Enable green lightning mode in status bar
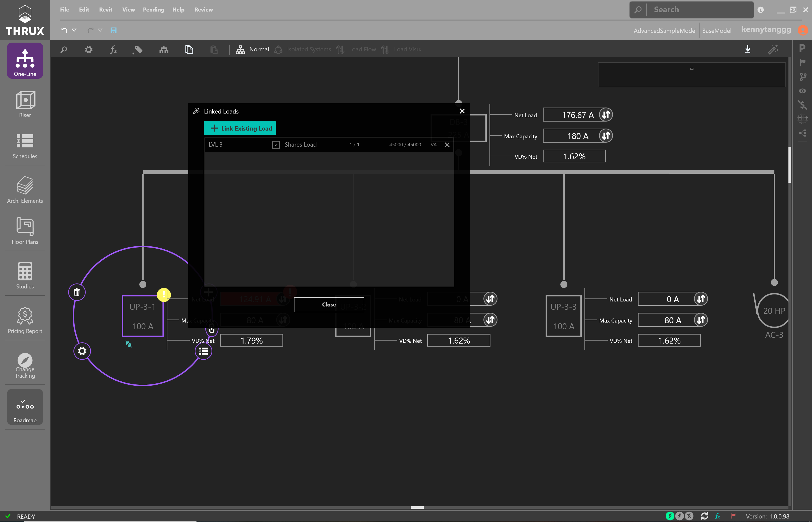This screenshot has width=812, height=522. 670,516
